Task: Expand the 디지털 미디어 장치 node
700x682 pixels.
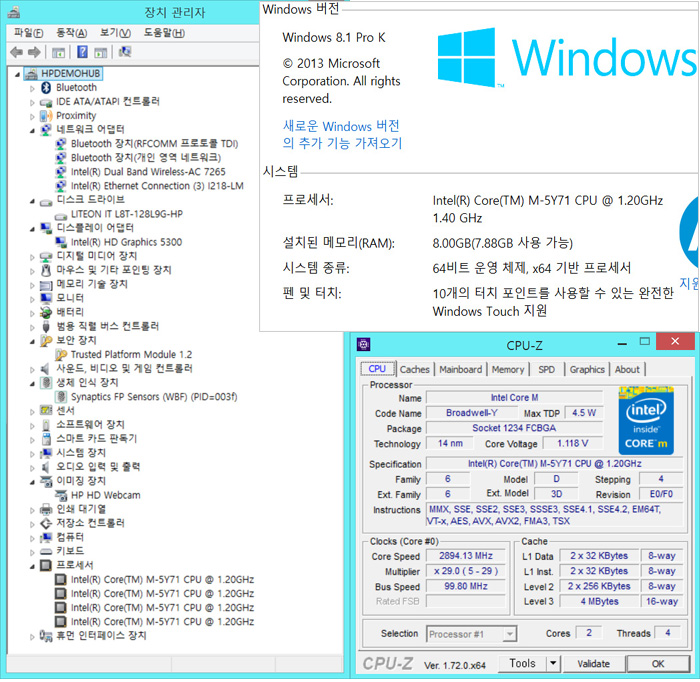Action: tap(32, 257)
